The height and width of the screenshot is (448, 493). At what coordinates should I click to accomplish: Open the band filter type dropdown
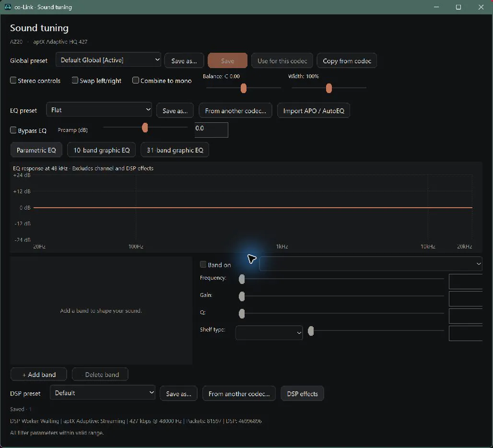371,263
